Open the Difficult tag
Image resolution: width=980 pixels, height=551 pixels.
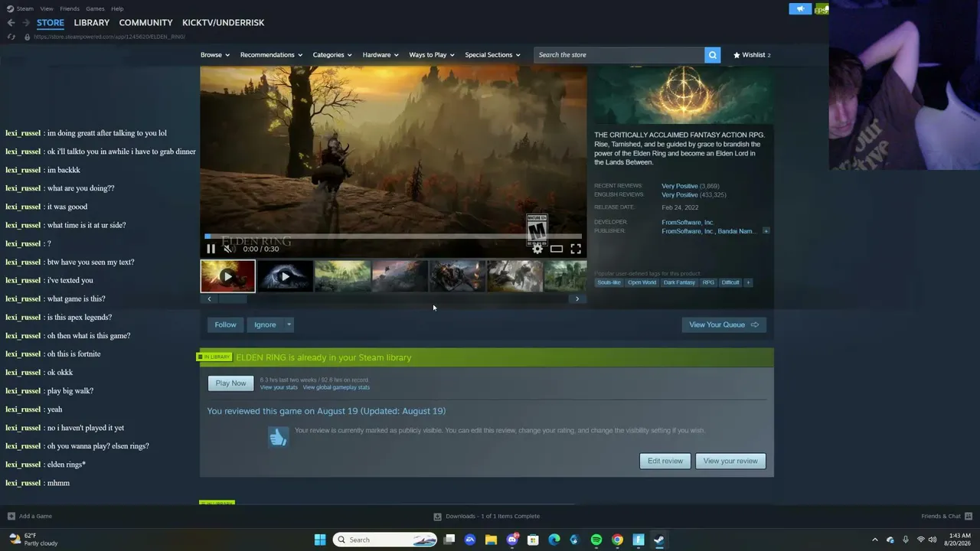(x=730, y=282)
